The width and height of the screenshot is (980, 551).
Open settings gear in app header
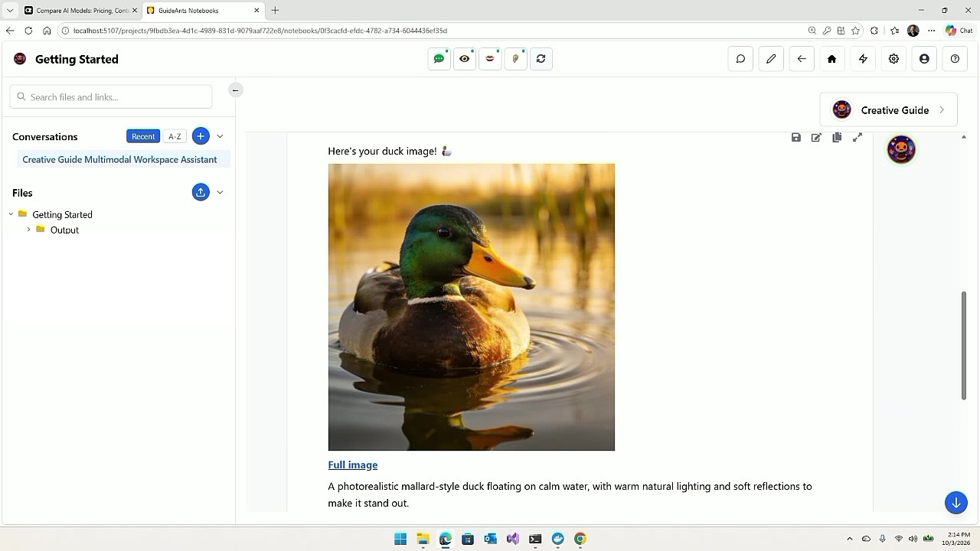point(893,59)
